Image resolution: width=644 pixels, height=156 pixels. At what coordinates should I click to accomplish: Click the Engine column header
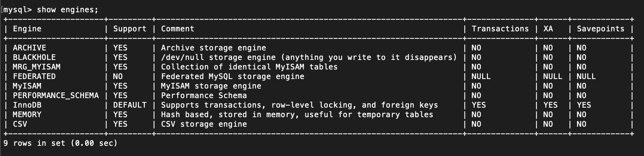click(27, 29)
